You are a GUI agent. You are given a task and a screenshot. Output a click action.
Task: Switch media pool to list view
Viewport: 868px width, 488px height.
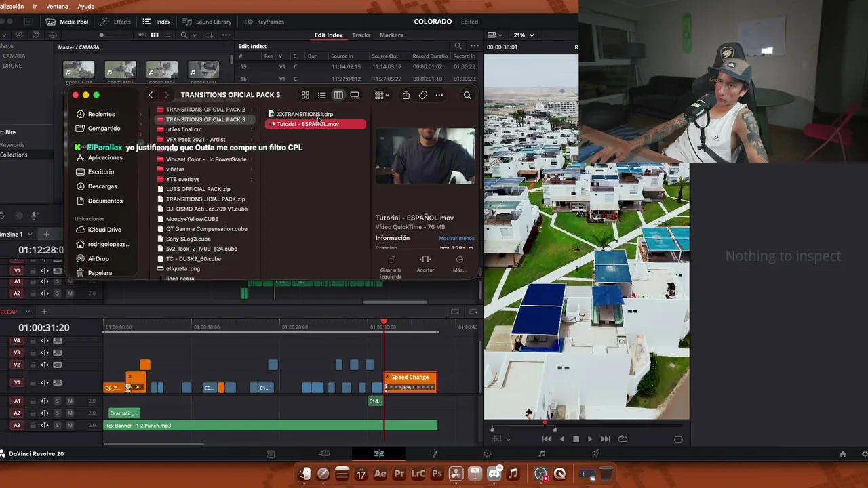coord(168,35)
